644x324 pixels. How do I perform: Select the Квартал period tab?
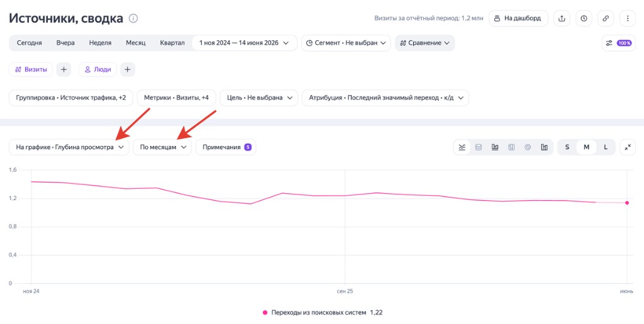tap(172, 43)
